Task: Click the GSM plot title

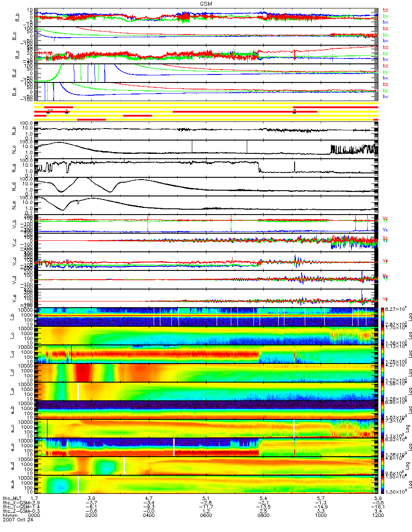Action: pyautogui.click(x=206, y=4)
